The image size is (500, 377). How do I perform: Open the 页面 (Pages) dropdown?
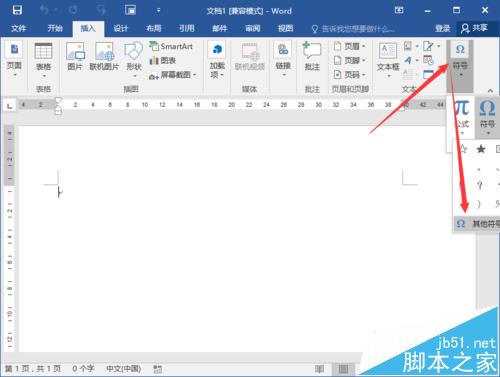pyautogui.click(x=14, y=59)
